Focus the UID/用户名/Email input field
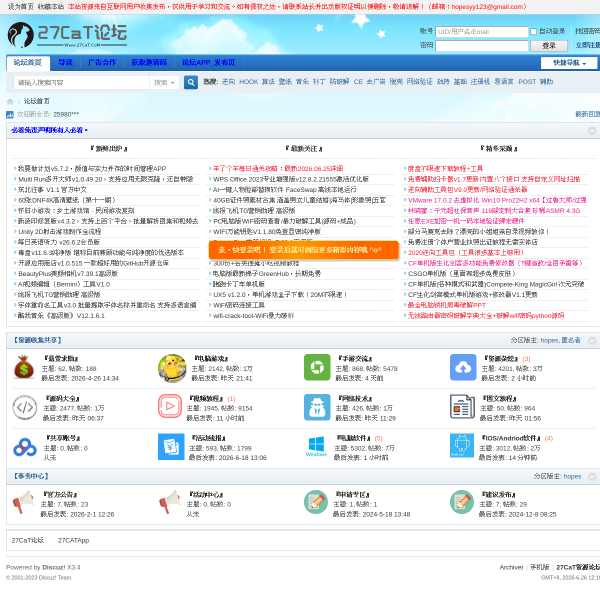 [x=482, y=32]
